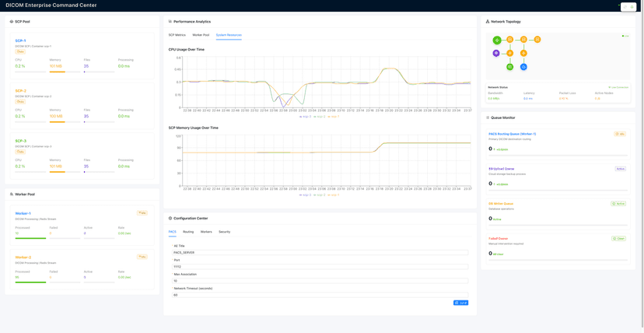
Task: Click the DICOM Enterprise Command Center title
Action: [51, 5]
